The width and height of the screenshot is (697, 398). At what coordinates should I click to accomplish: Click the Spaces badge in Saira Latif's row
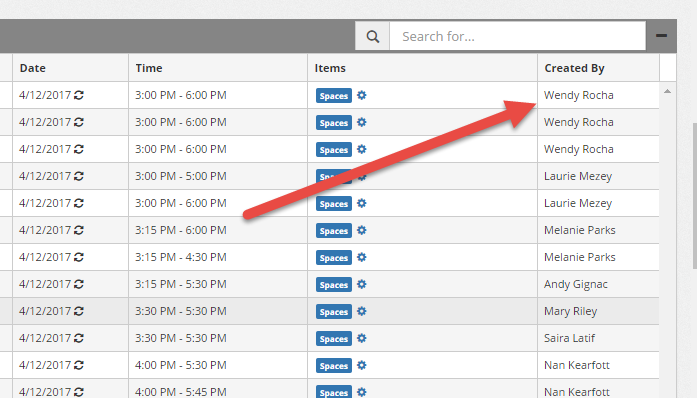click(x=334, y=339)
